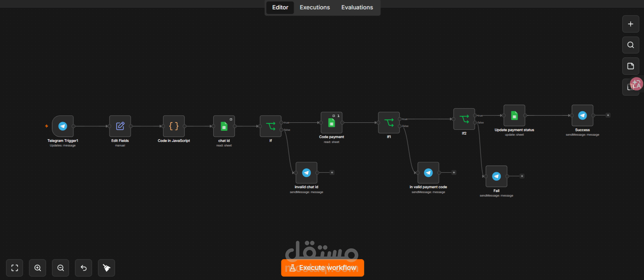Click the chat id Google Sheets node
The height and width of the screenshot is (280, 644).
pyautogui.click(x=224, y=126)
